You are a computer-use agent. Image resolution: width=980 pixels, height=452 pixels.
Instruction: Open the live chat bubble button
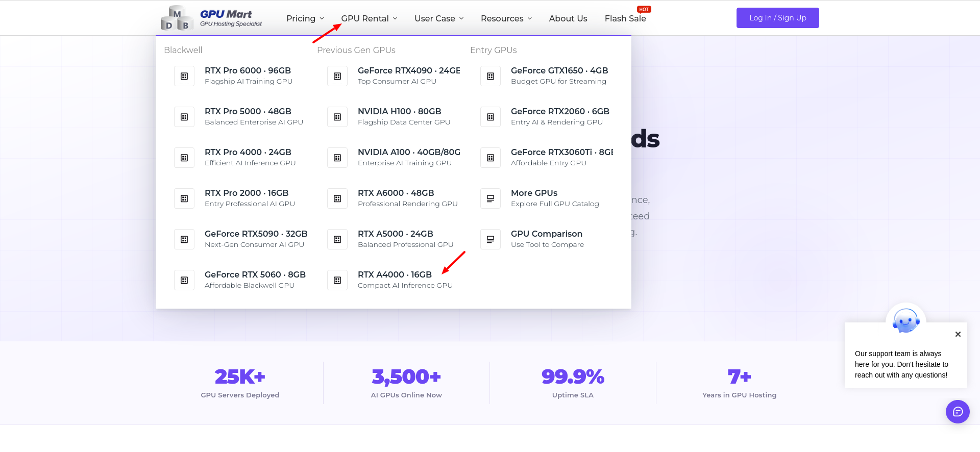(x=958, y=412)
